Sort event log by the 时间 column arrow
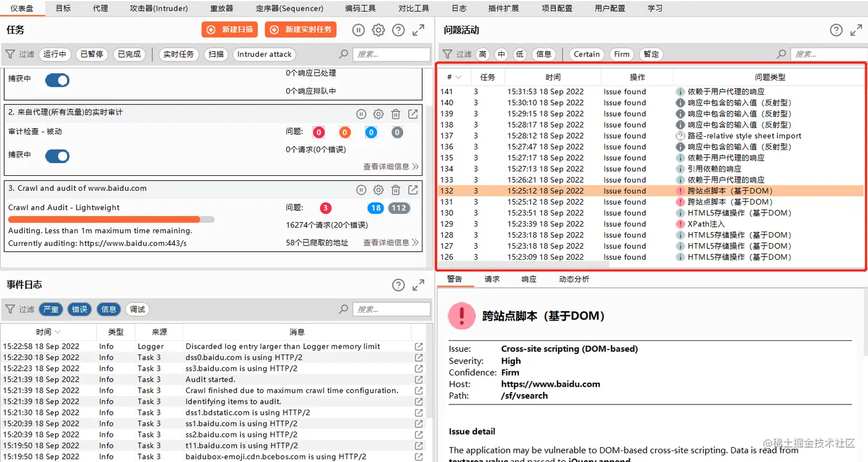This screenshot has width=868, height=462. 57,332
